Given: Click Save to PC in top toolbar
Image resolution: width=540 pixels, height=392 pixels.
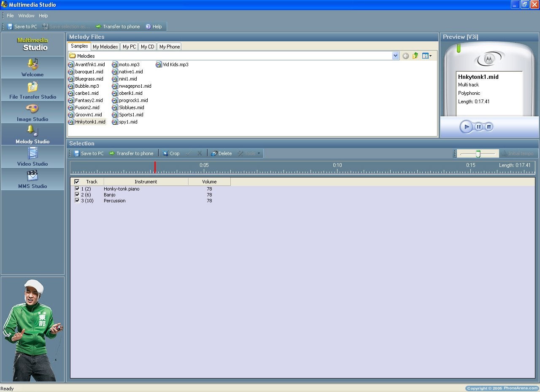Looking at the screenshot, I should [22, 27].
